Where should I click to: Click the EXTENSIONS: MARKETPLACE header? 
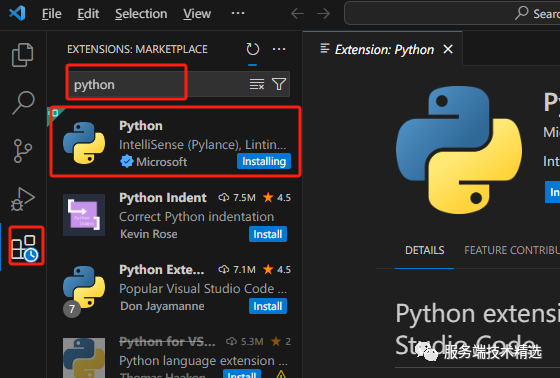tap(138, 49)
